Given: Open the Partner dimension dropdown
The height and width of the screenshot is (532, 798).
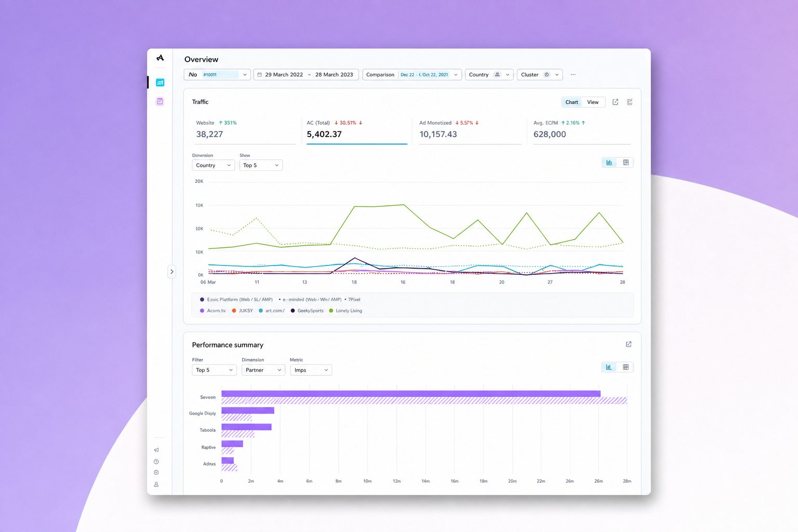Looking at the screenshot, I should tap(263, 370).
